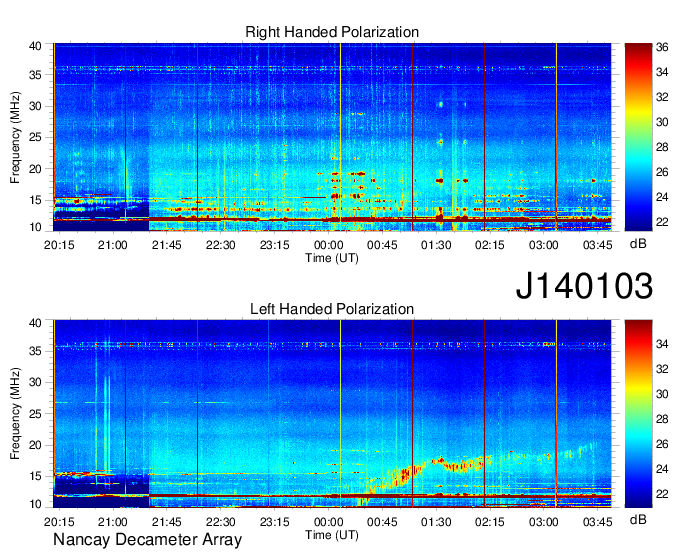Click '22:30' time tick on Right Handed plot
680x552 pixels.
coord(220,245)
